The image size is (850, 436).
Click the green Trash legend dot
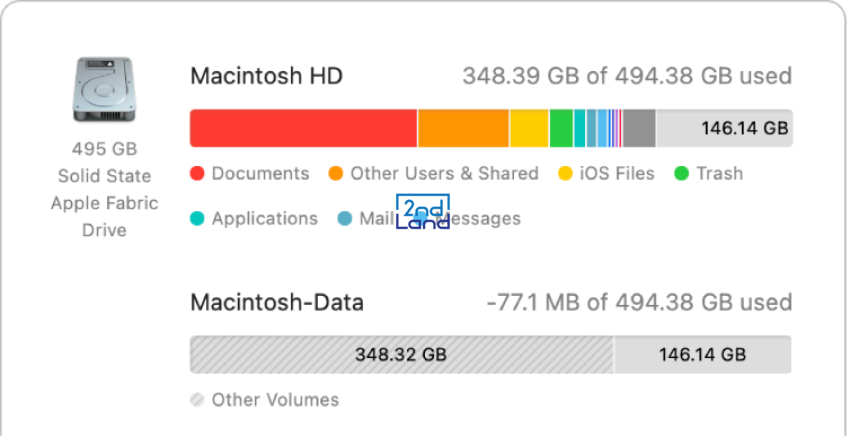point(681,174)
